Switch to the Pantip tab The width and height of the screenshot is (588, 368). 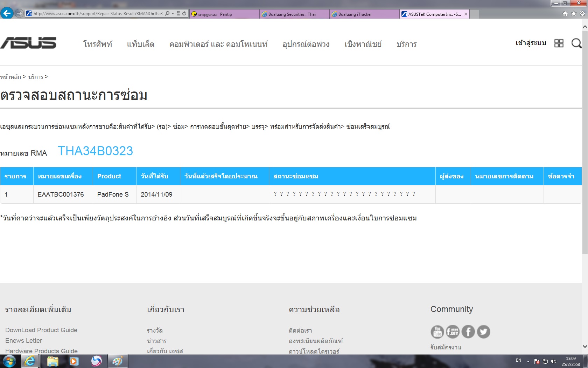pyautogui.click(x=224, y=14)
